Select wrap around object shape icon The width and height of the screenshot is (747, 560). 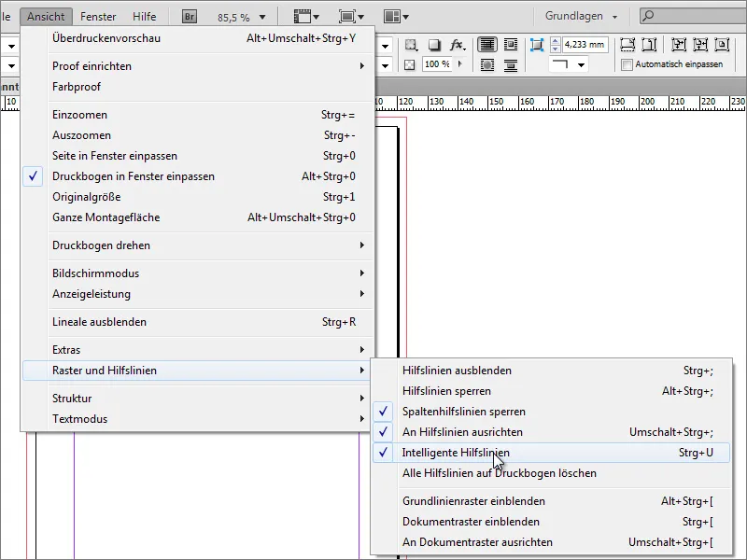[x=486, y=64]
